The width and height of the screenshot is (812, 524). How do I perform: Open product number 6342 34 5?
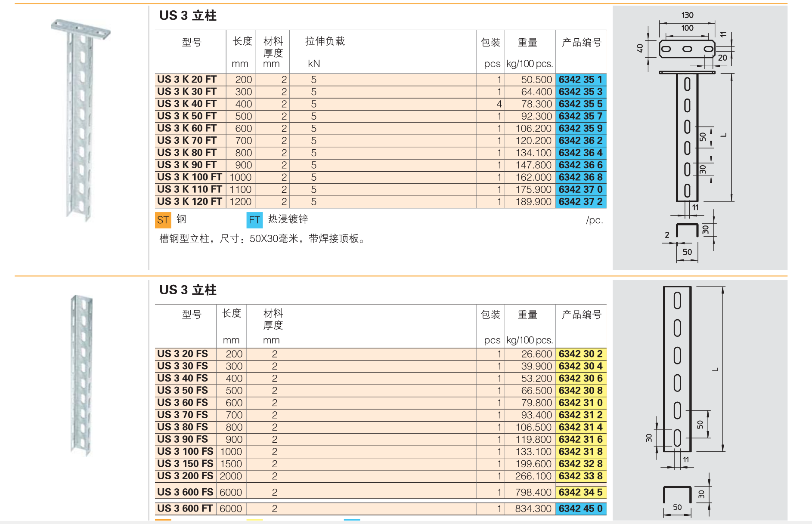coord(580,492)
